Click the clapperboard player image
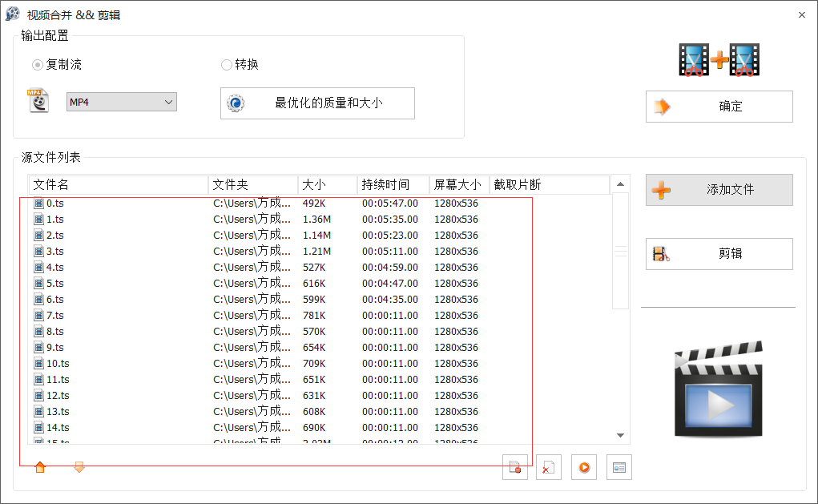818x504 pixels. click(x=719, y=389)
